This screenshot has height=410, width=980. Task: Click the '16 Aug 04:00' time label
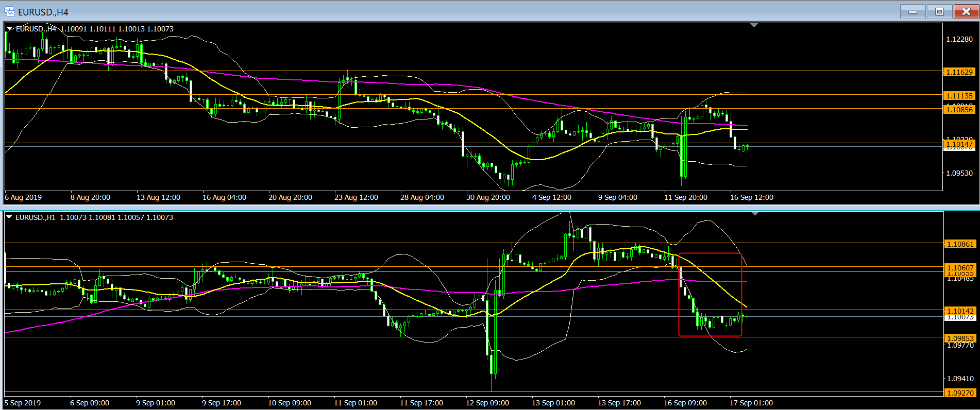[224, 197]
